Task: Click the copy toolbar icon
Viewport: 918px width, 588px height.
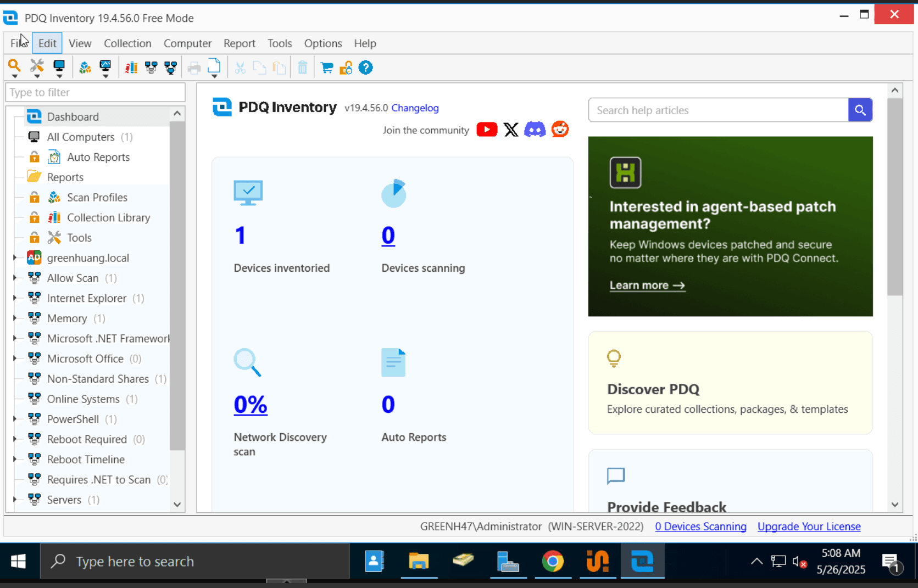Action: [259, 68]
